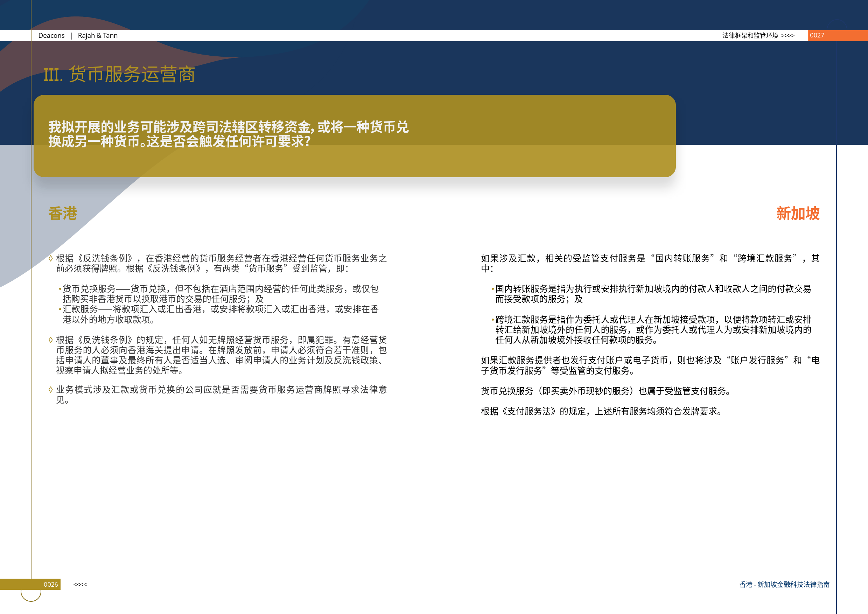Click the 法律框架和监管环境 header text
The height and width of the screenshot is (614, 868).
click(x=750, y=36)
